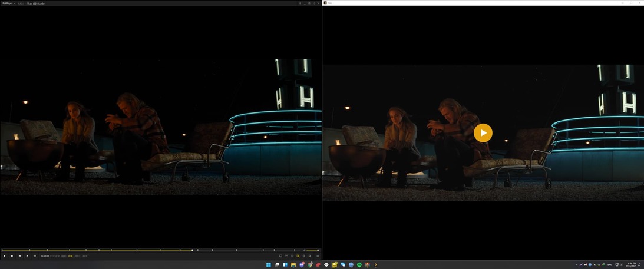The width and height of the screenshot is (644, 269).
Task: Open network and volume quick settings
Action: tap(619, 265)
